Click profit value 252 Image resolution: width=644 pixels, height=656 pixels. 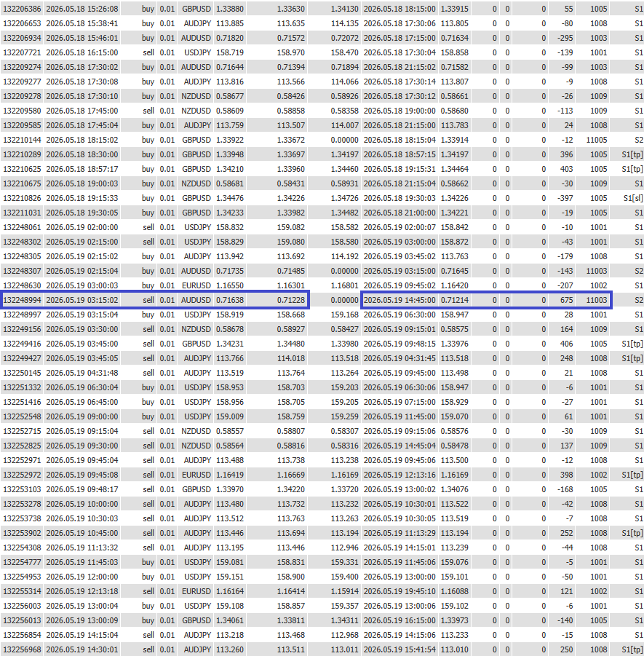[567, 533]
